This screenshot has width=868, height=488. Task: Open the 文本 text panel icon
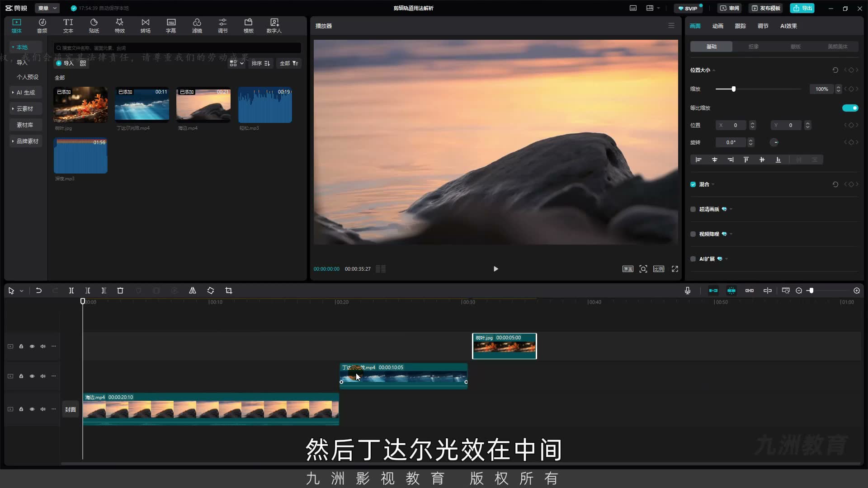click(68, 26)
